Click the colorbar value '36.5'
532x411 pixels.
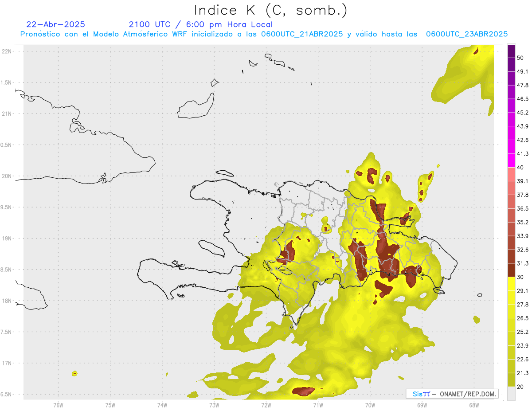tap(523, 208)
